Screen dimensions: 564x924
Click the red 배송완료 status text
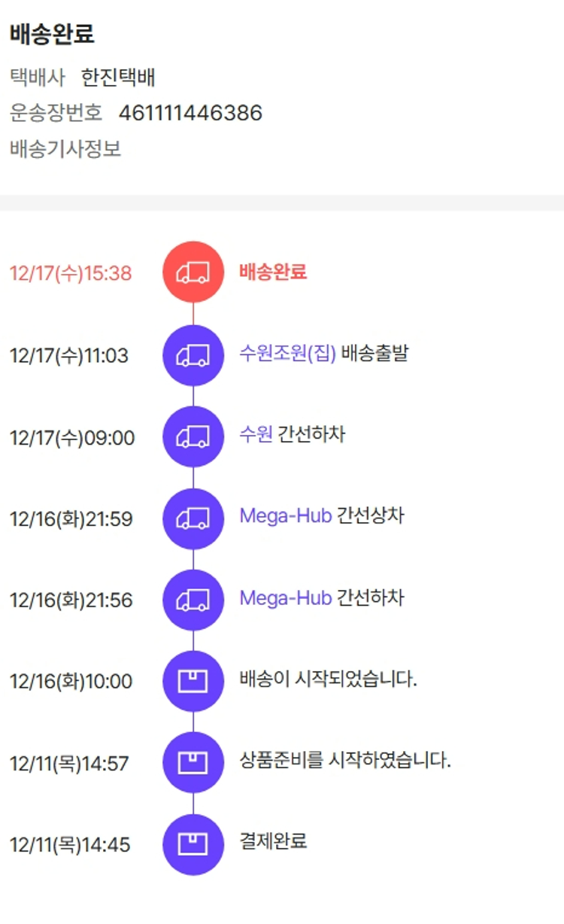tap(273, 272)
